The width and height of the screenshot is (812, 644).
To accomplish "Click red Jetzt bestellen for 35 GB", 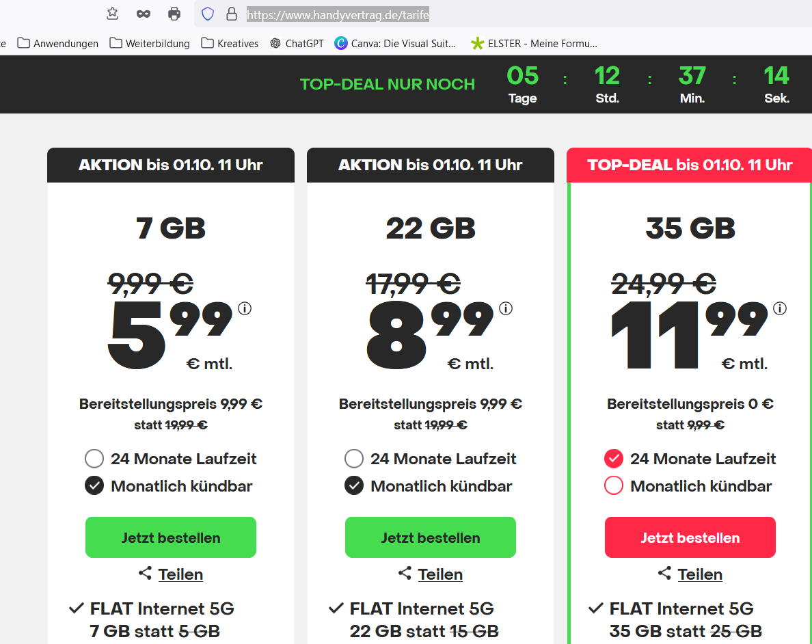I will (x=690, y=537).
